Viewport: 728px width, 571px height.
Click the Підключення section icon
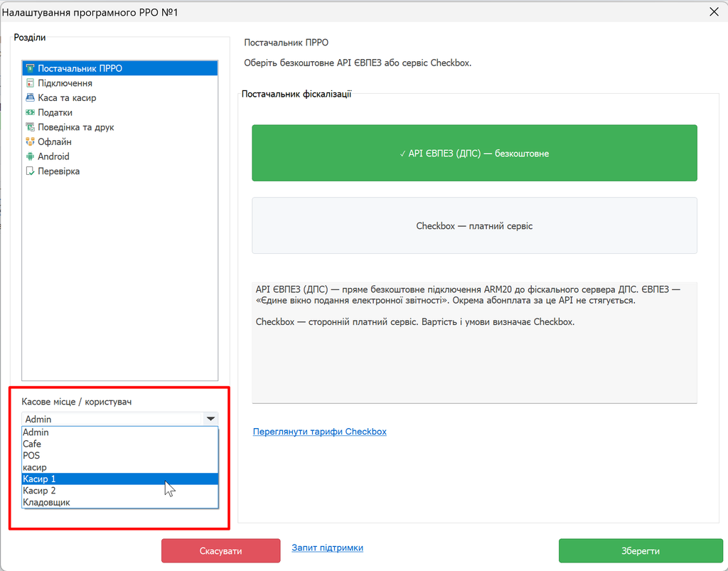click(x=30, y=83)
